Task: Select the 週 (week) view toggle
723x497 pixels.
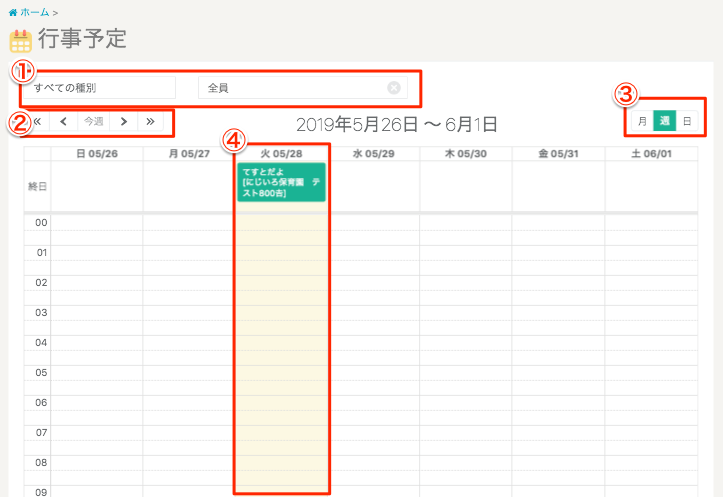Action: point(664,122)
